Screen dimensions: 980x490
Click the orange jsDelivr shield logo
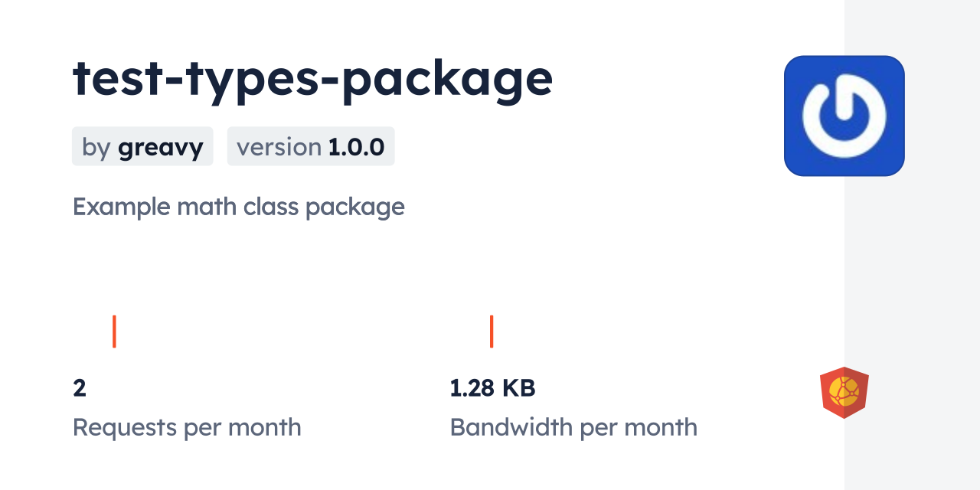844,392
